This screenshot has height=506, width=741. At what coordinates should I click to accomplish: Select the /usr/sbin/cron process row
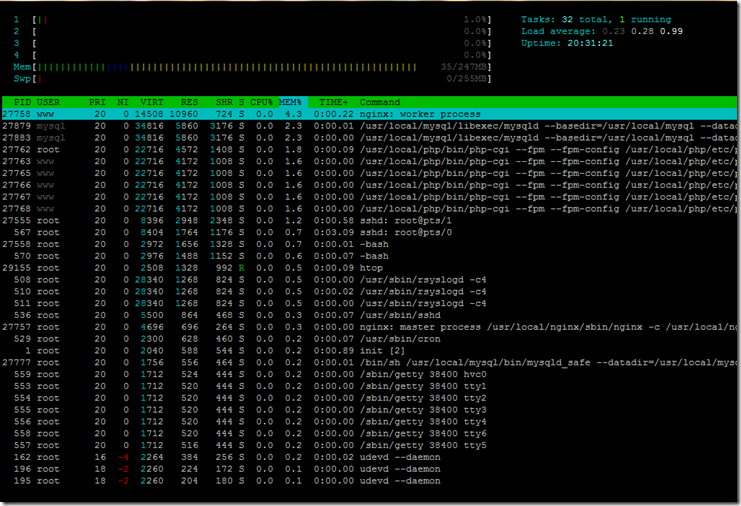(x=369, y=338)
